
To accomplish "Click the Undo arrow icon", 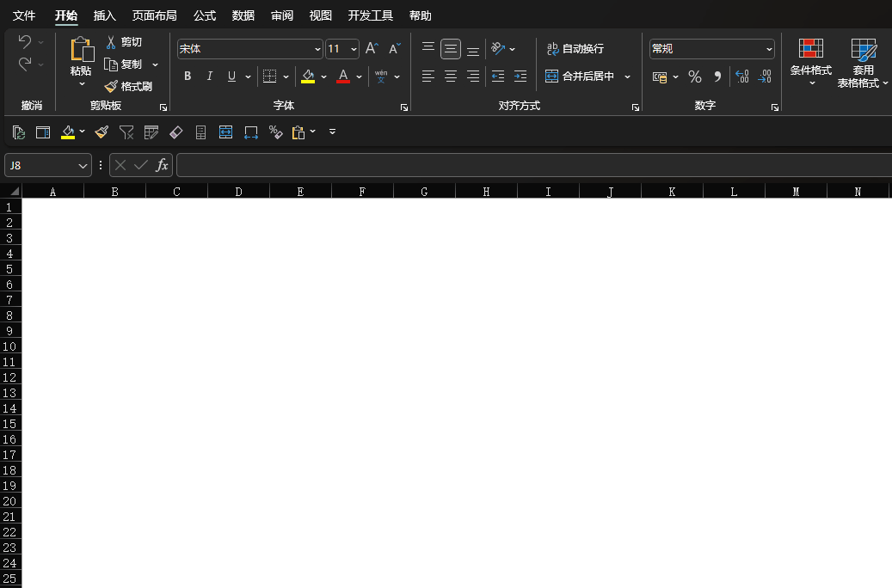I will pos(24,41).
